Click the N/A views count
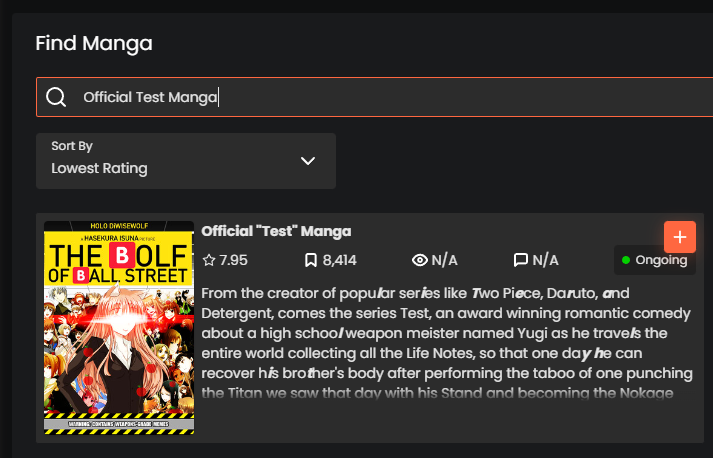The height and width of the screenshot is (458, 713). pyautogui.click(x=444, y=260)
